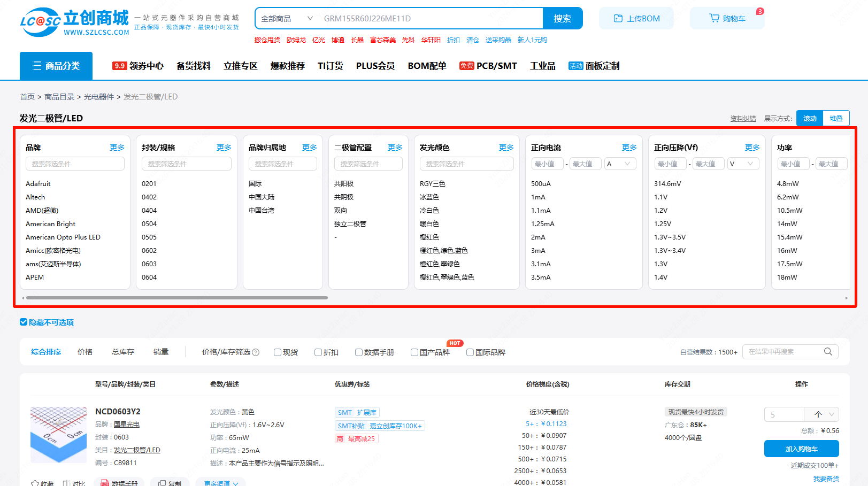Click the 收藏 favorite star icon
The image size is (868, 486).
35,482
